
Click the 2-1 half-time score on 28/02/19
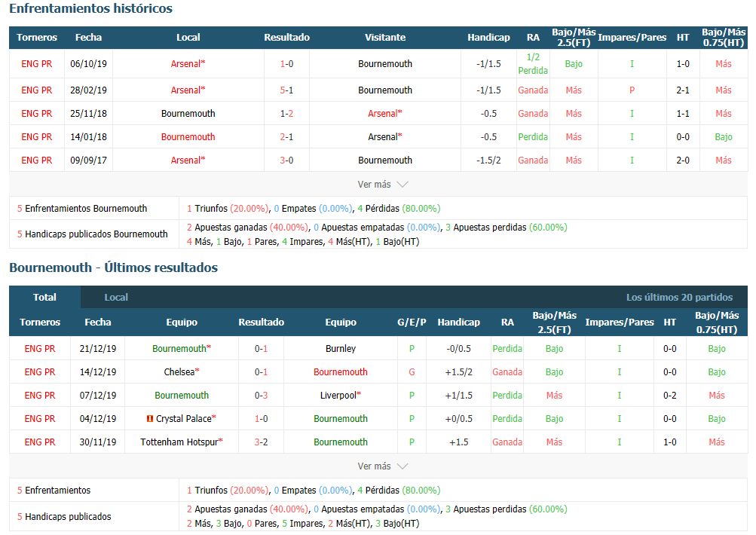(x=683, y=90)
